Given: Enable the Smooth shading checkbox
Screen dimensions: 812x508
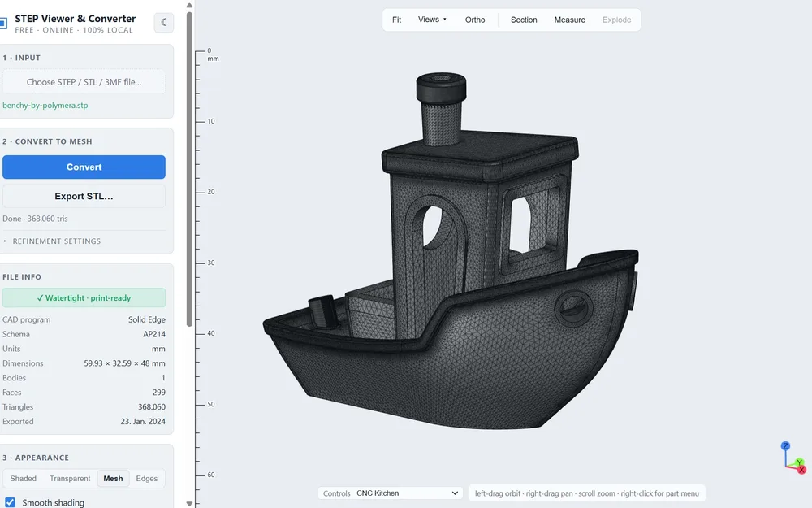Looking at the screenshot, I should point(10,502).
